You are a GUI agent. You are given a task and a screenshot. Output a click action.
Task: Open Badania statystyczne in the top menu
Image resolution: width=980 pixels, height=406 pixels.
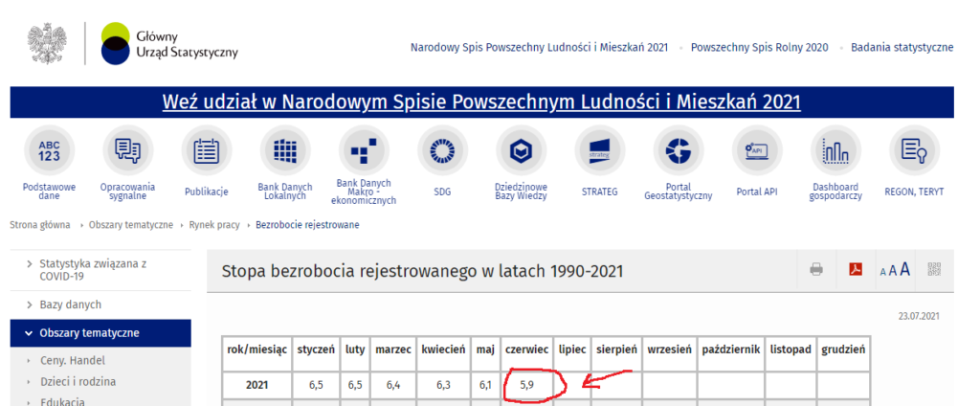pyautogui.click(x=902, y=47)
